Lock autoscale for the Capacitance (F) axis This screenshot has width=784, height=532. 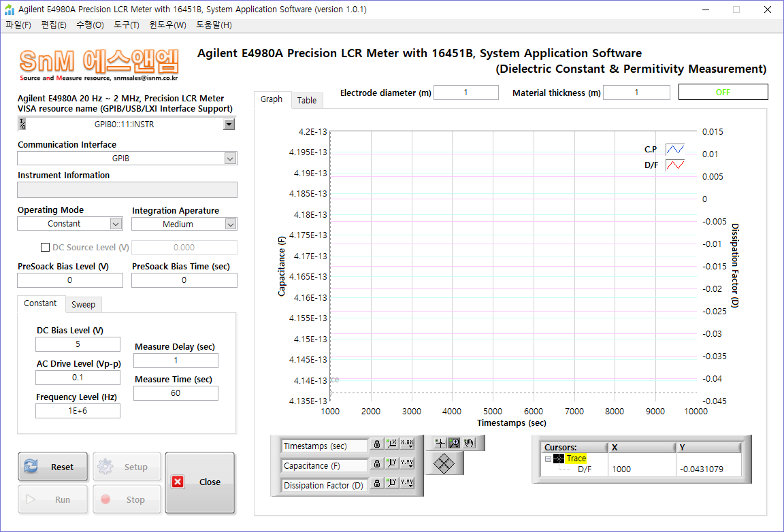[377, 464]
